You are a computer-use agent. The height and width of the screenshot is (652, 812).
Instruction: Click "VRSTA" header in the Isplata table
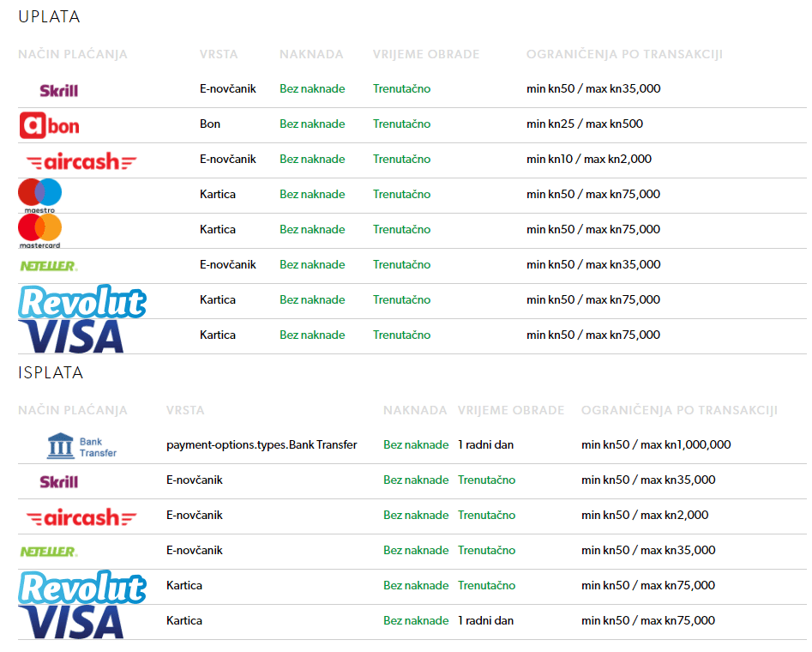(x=185, y=410)
